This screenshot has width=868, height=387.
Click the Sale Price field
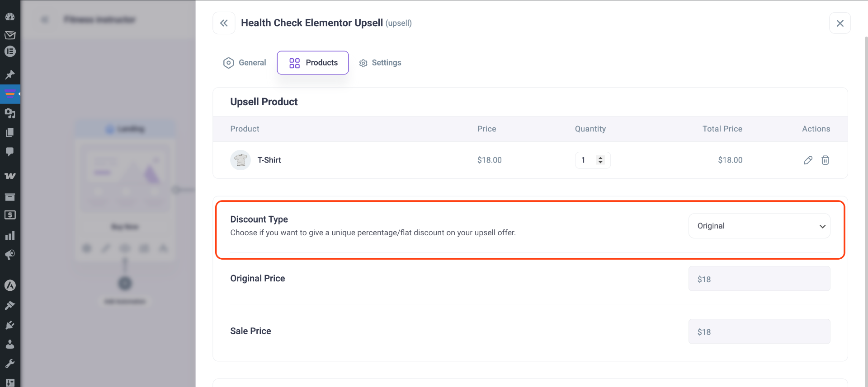(x=759, y=331)
